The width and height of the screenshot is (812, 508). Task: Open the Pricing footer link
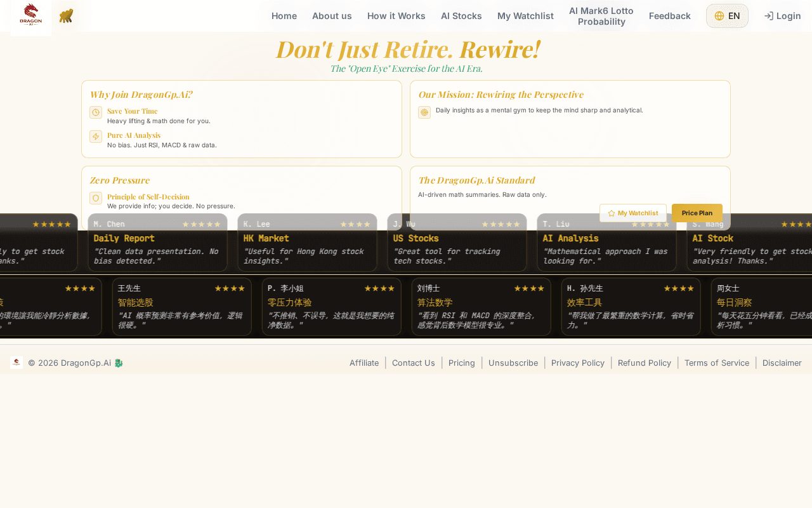462,363
